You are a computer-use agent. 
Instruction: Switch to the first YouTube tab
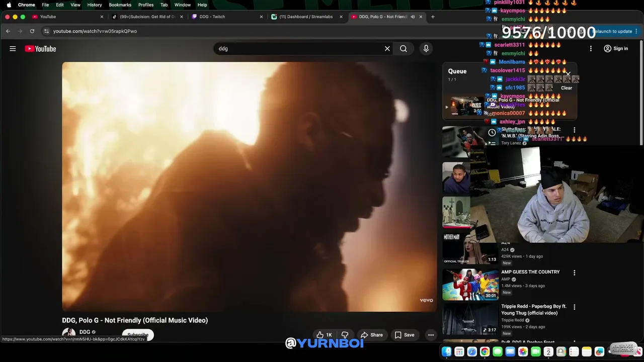point(67,17)
